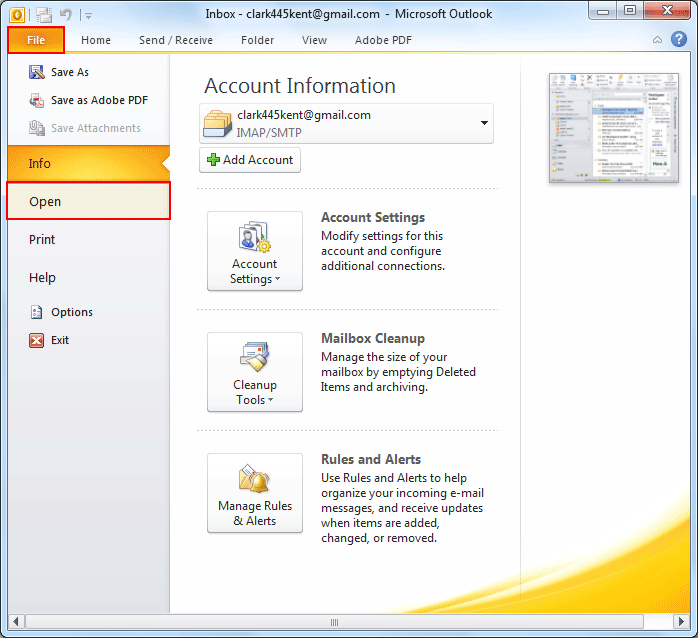This screenshot has height=638, width=698.
Task: Click the Save As icon
Action: click(37, 72)
